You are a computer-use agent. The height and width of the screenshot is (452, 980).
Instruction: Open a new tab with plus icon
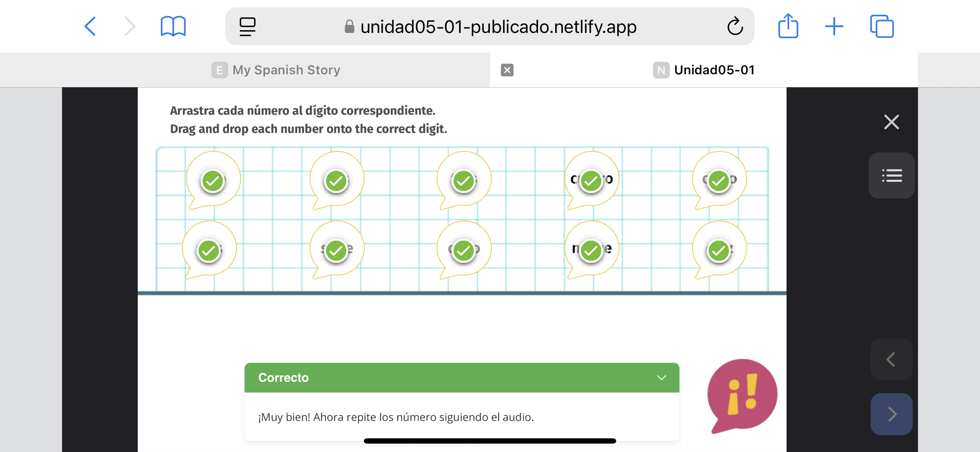(x=834, y=27)
